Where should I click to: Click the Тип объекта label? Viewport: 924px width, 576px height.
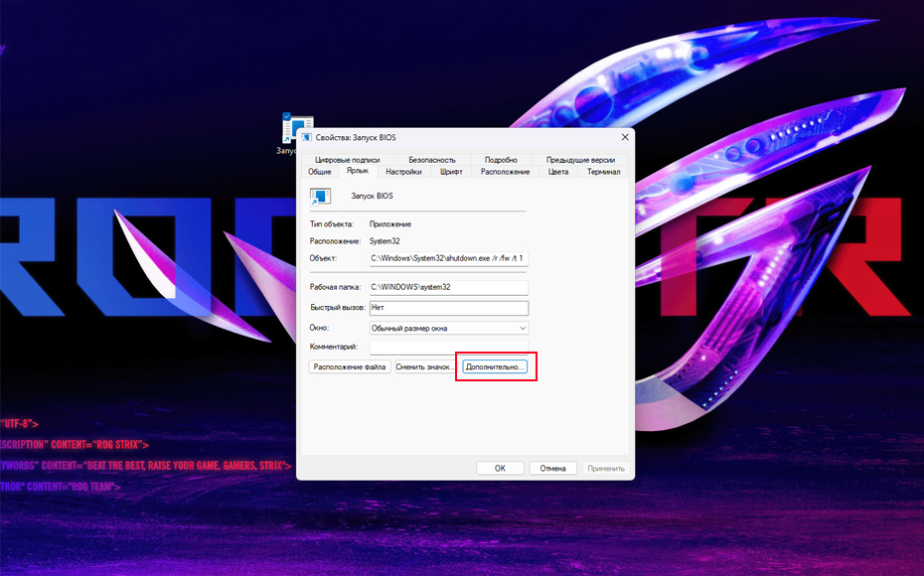pos(332,223)
